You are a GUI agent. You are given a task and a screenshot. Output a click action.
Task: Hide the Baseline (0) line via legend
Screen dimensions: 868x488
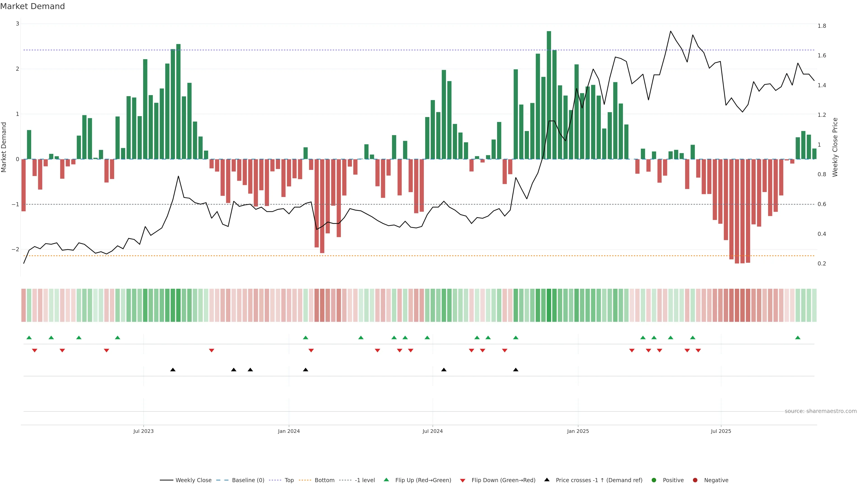[248, 480]
